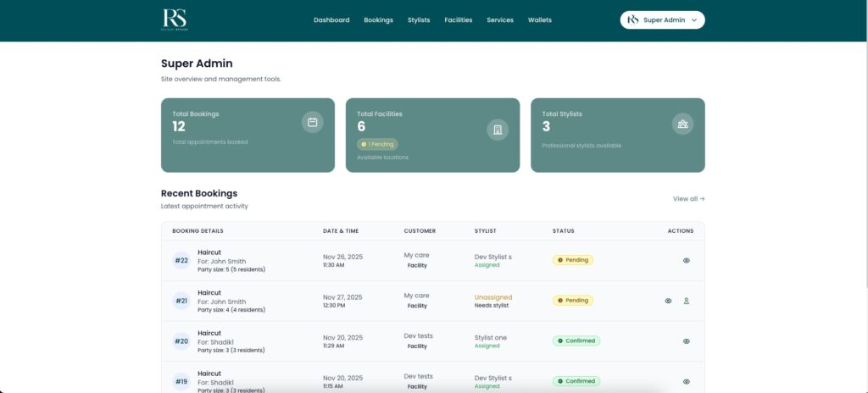
Task: View booking #22 with eye icon
Action: [x=686, y=260]
